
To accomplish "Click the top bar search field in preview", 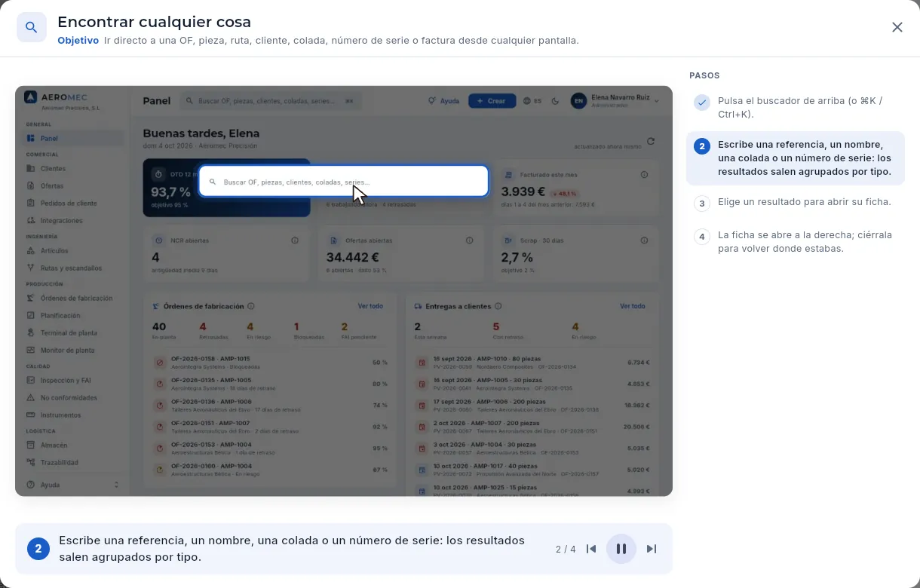I will [x=270, y=101].
